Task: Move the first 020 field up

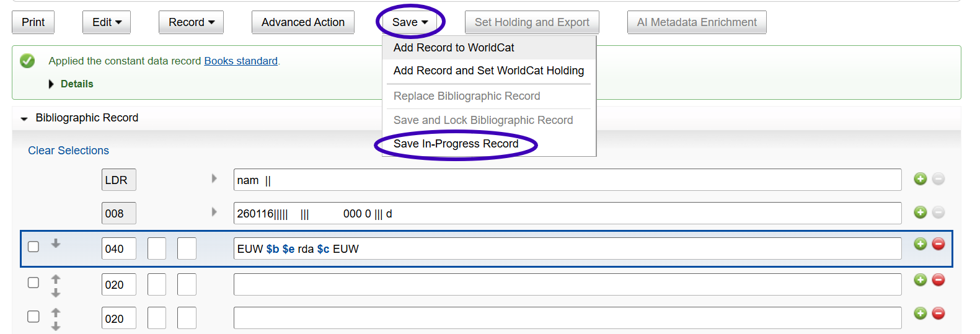Action: (x=56, y=279)
